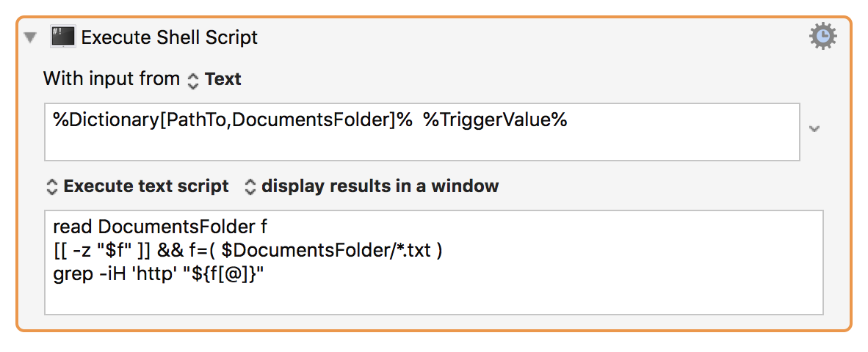868x352 pixels.
Task: Open the Text input source popup
Action: [x=223, y=79]
